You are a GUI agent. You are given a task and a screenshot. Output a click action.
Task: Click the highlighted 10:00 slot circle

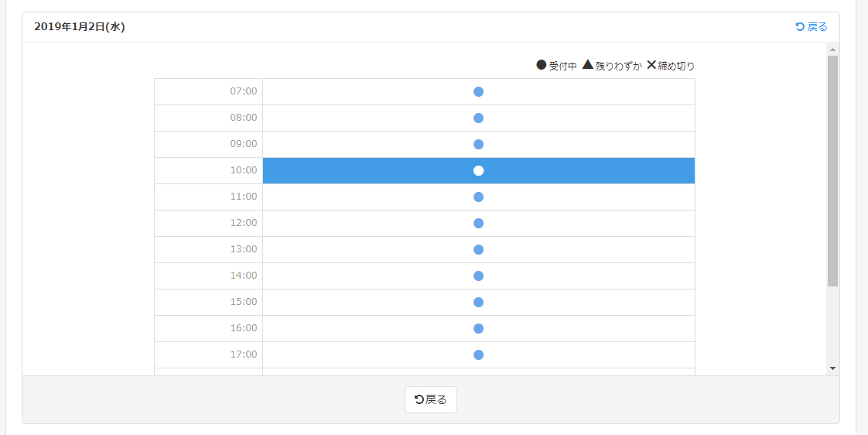coord(478,171)
